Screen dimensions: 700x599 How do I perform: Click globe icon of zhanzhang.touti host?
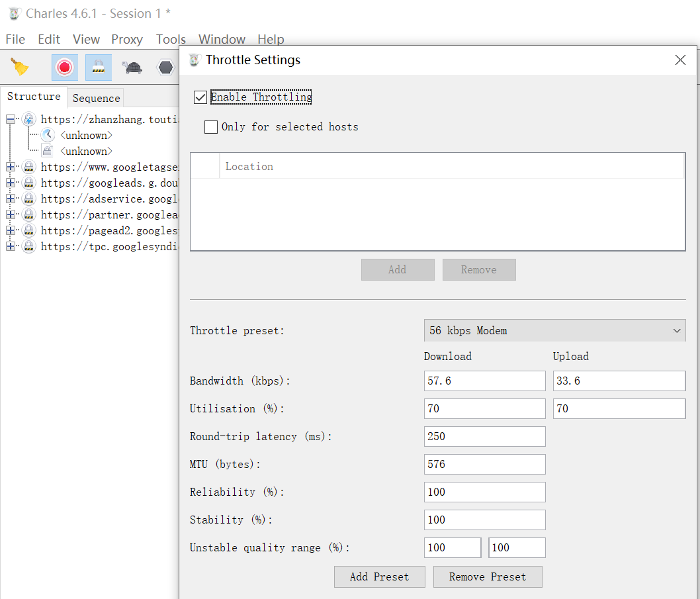(x=29, y=119)
